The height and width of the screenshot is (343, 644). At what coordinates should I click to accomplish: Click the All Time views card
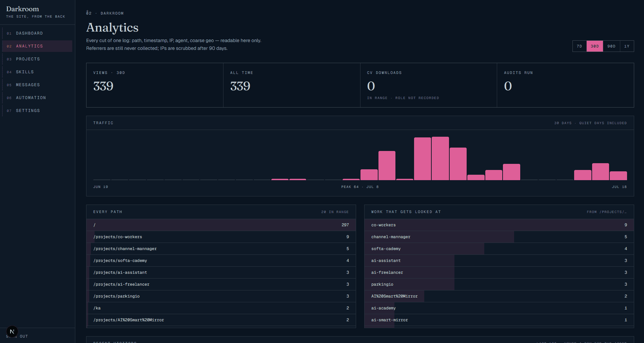pyautogui.click(x=292, y=85)
